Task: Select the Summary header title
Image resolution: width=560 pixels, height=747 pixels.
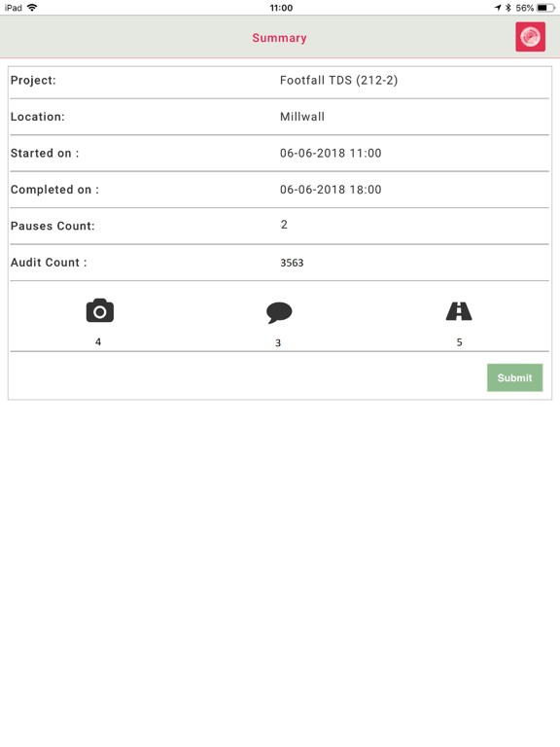Action: pyautogui.click(x=280, y=38)
